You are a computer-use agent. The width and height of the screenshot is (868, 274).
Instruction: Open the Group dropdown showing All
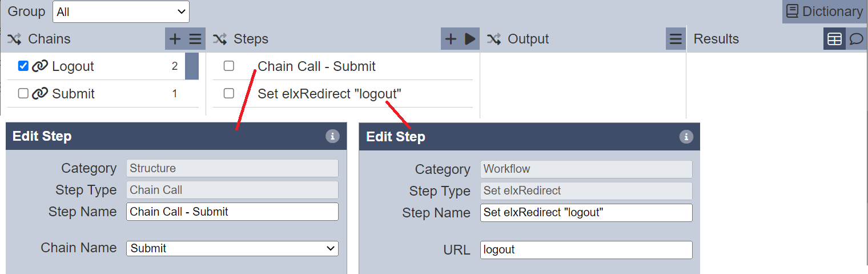(121, 11)
